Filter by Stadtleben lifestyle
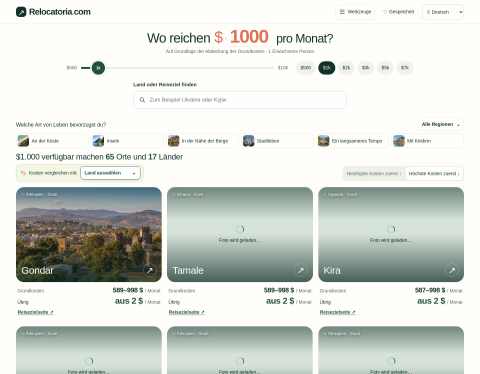 tap(277, 141)
